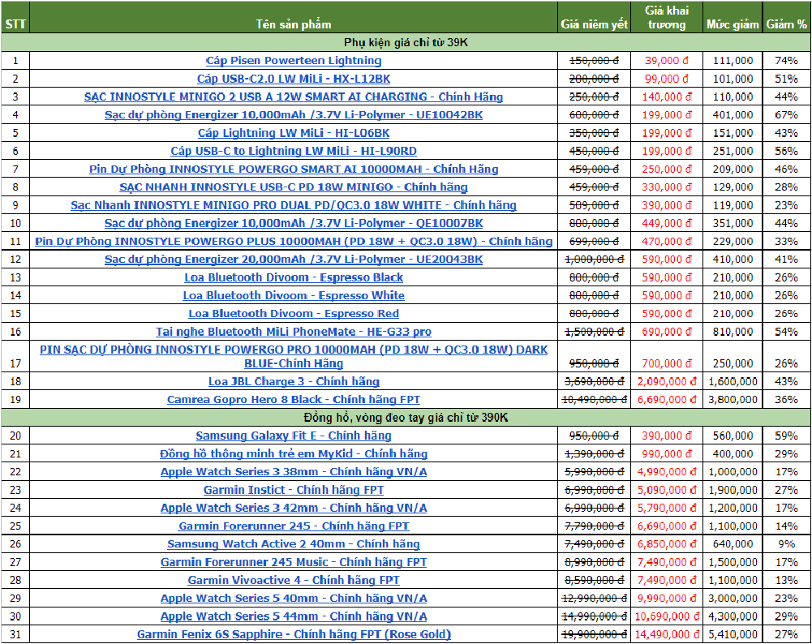The image size is (812, 644).
Task: Open Camrea Gopro Hero 8 Black link
Action: (294, 400)
